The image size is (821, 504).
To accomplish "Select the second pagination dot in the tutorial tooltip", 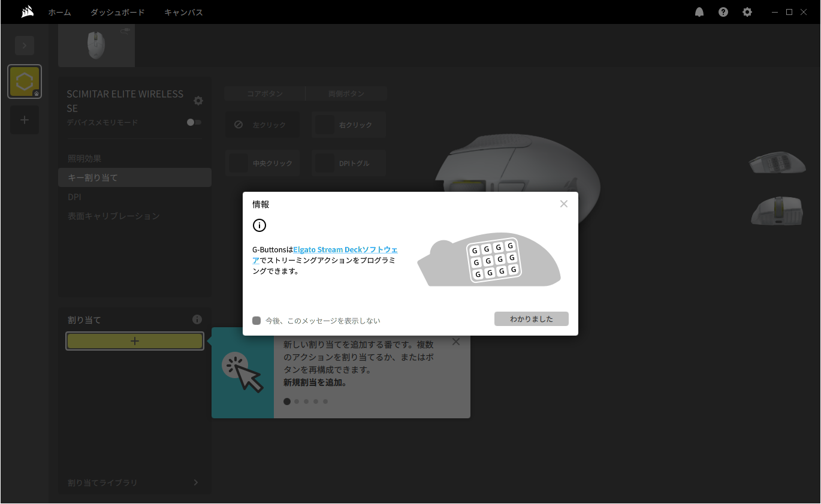I will pyautogui.click(x=296, y=401).
